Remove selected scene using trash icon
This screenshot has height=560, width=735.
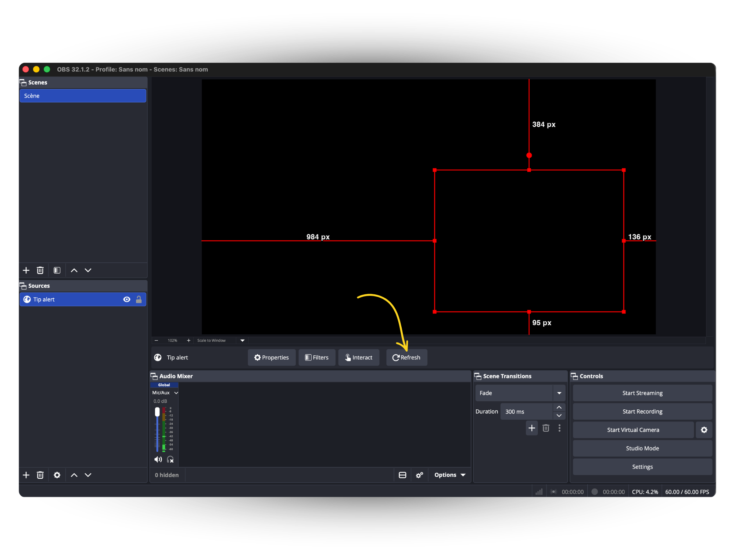tap(40, 270)
